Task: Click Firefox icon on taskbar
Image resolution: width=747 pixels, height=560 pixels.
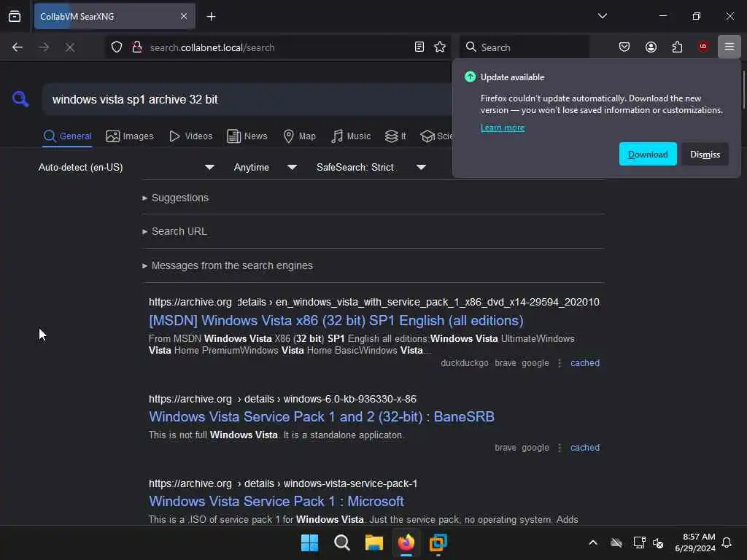Action: (x=406, y=542)
